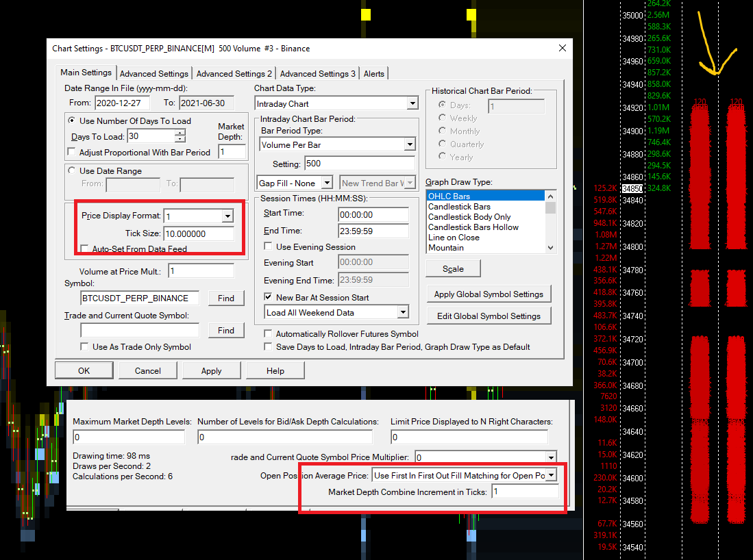Toggle Auto-Set From Data Feed checkbox
This screenshot has width=753, height=560.
[x=85, y=249]
